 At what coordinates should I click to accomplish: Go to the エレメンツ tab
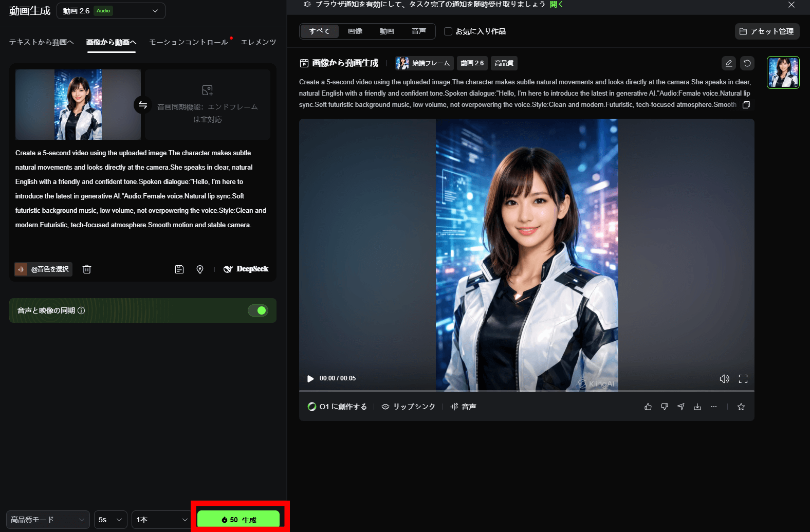(x=259, y=42)
